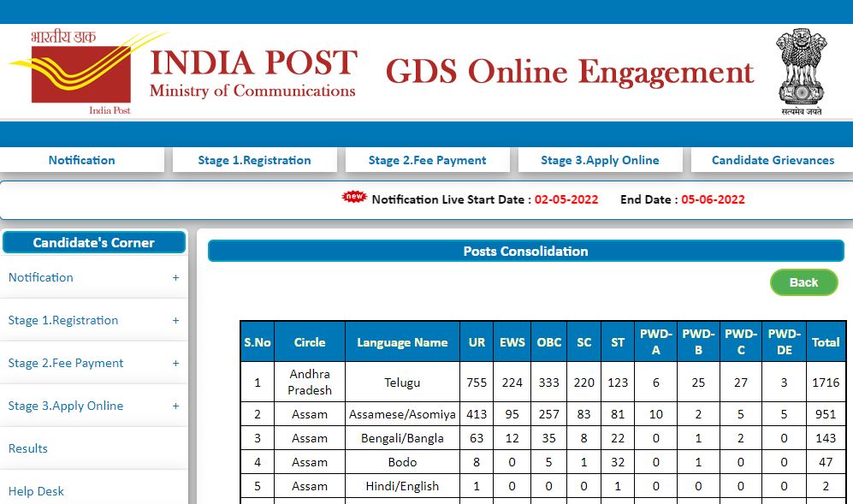
Task: Click the total value 143
Action: [826, 438]
